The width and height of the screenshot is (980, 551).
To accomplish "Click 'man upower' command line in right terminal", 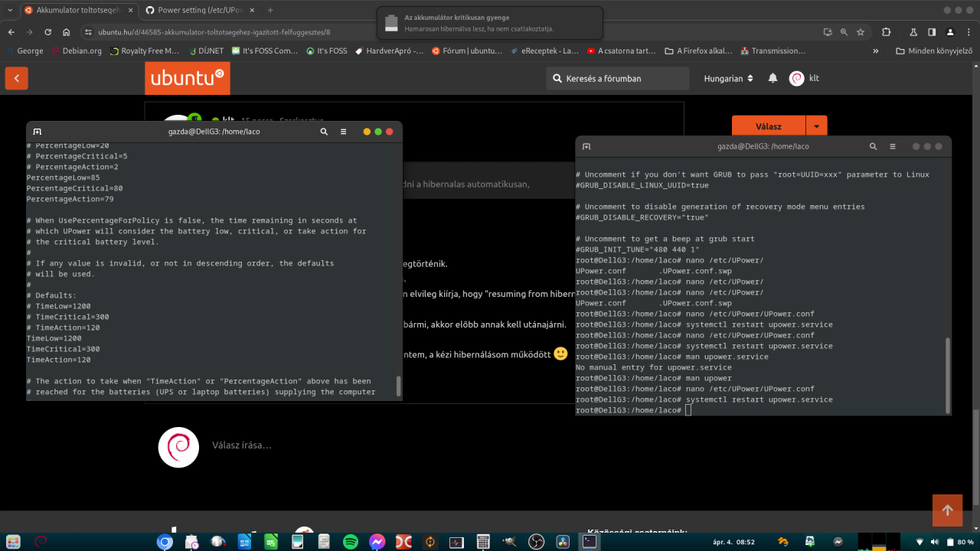I will 653,378.
